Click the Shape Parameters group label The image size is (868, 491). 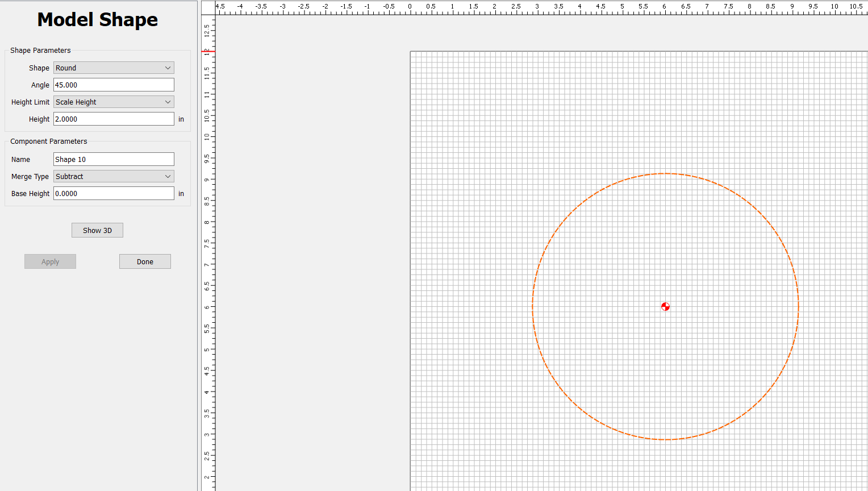40,50
